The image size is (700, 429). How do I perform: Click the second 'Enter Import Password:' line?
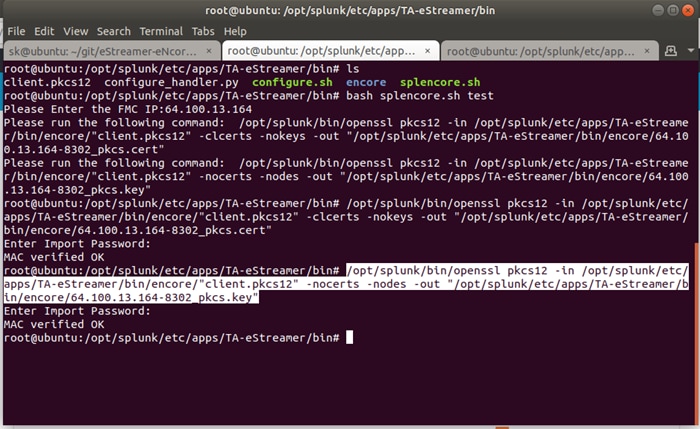pos(77,311)
